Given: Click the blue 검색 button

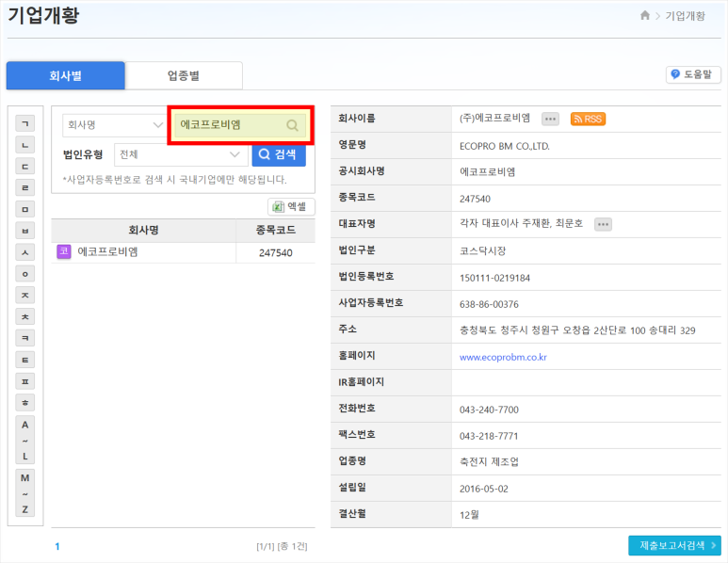Looking at the screenshot, I should pyautogui.click(x=279, y=154).
